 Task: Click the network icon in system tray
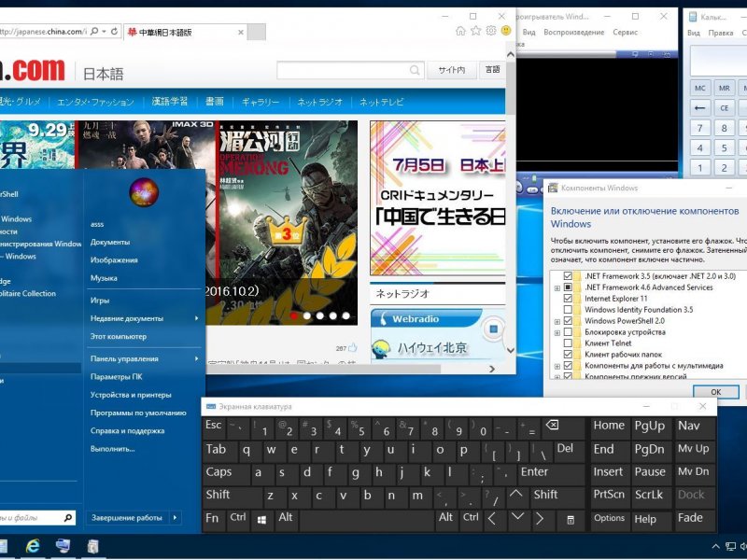pos(730,547)
